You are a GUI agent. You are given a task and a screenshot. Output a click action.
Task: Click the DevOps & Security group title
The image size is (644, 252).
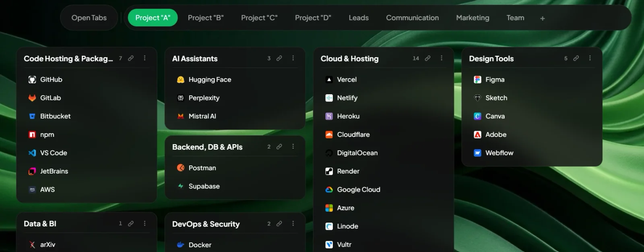(x=206, y=224)
